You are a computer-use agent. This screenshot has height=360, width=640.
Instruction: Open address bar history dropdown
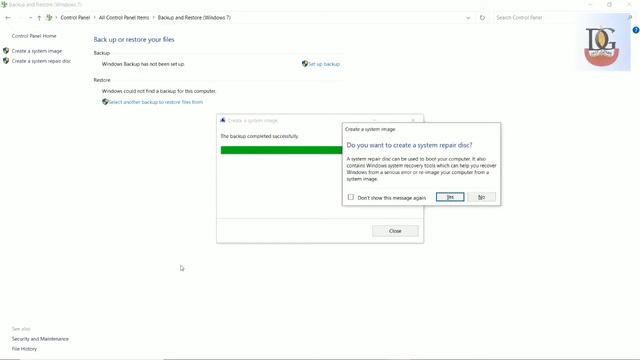[x=468, y=18]
